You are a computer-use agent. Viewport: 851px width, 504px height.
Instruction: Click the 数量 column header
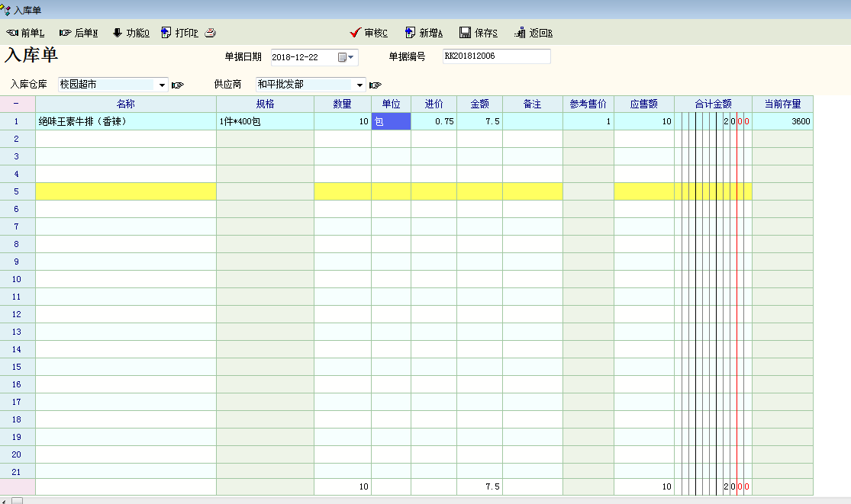342,104
